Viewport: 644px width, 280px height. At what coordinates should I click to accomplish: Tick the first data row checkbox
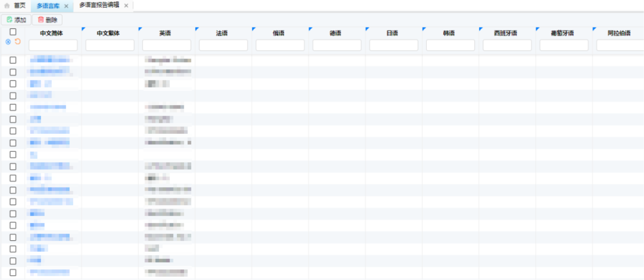[13, 60]
